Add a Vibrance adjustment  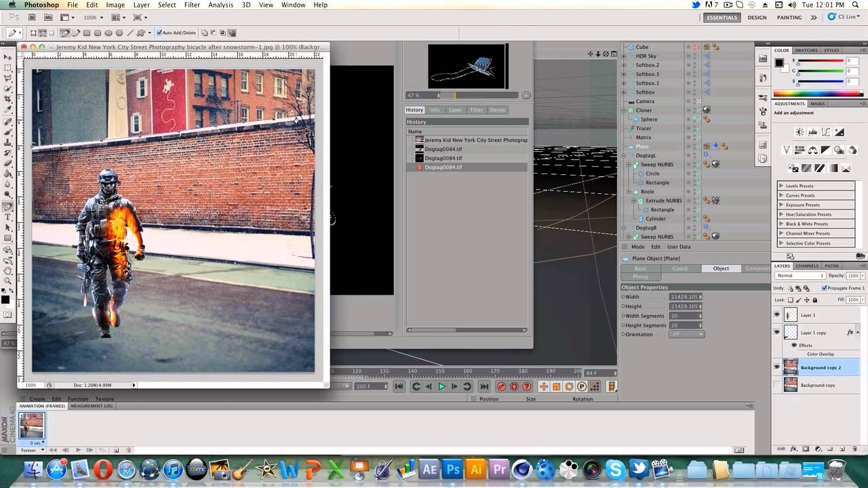tap(786, 150)
